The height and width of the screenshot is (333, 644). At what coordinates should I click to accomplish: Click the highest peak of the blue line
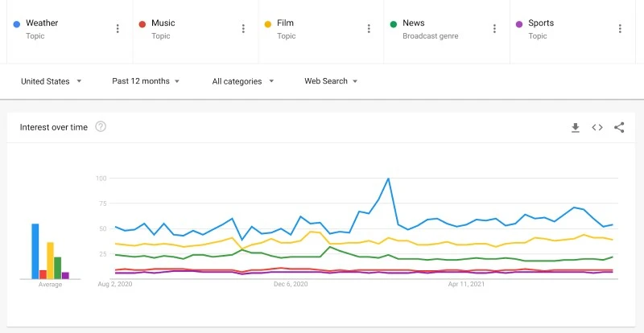point(389,179)
